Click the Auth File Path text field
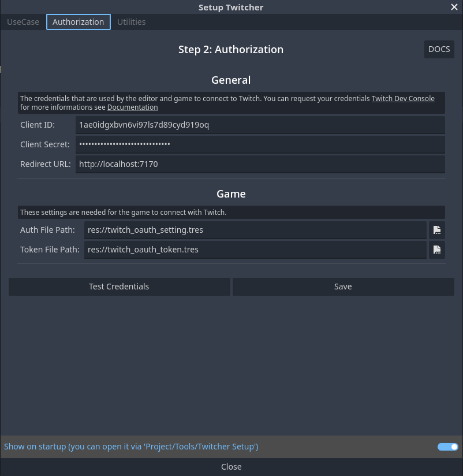 pos(255,230)
